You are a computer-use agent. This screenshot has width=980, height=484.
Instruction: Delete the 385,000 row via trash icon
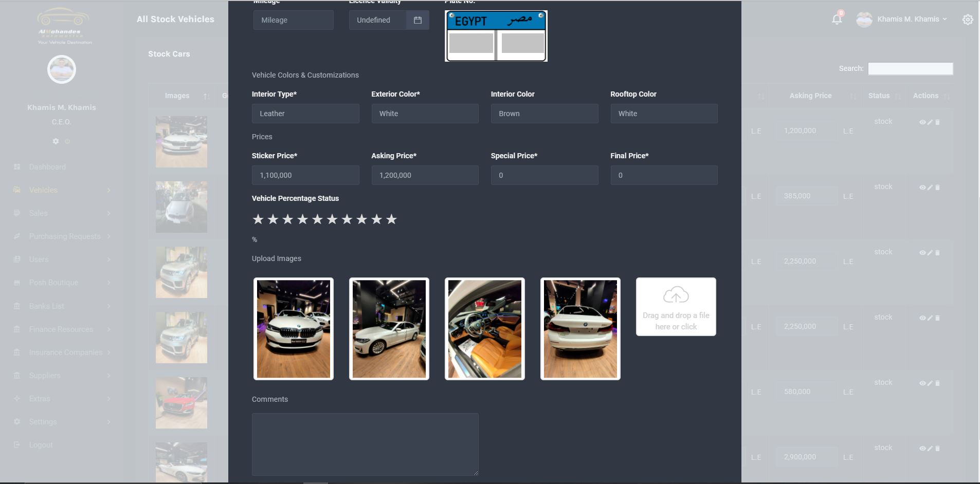937,188
